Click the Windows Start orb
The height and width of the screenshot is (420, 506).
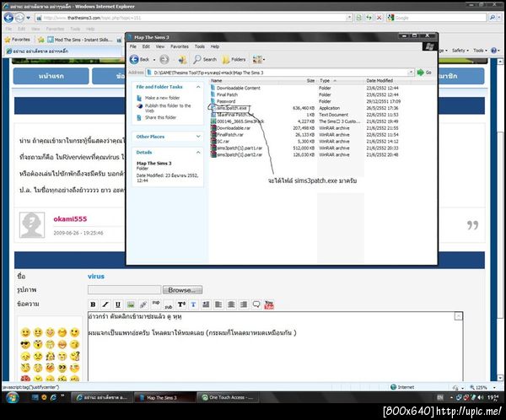pyautogui.click(x=12, y=397)
